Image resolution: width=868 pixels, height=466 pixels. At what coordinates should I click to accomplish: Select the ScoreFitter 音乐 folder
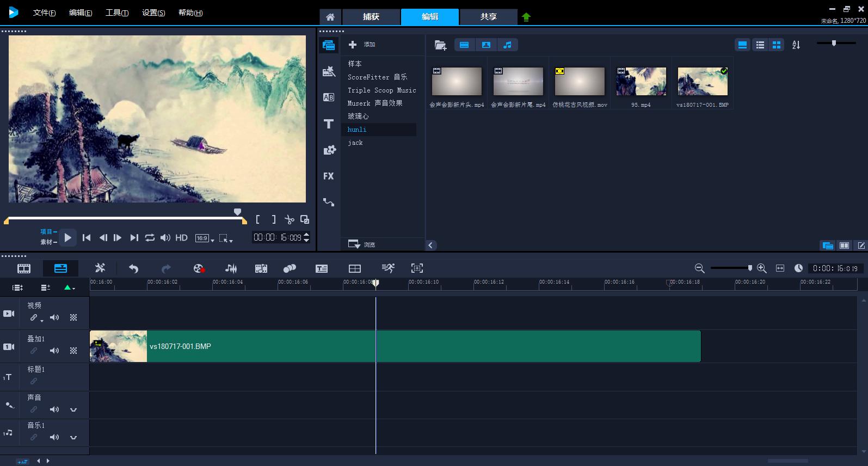point(378,77)
